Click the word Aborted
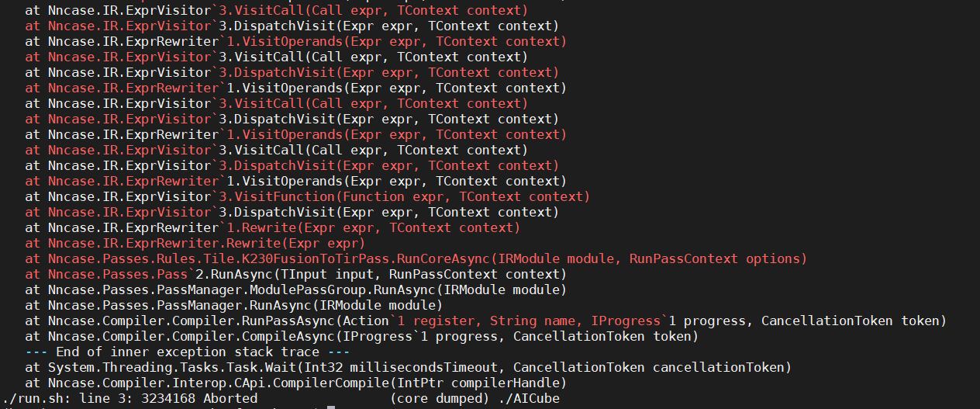This screenshot has height=409, width=980. (229, 399)
